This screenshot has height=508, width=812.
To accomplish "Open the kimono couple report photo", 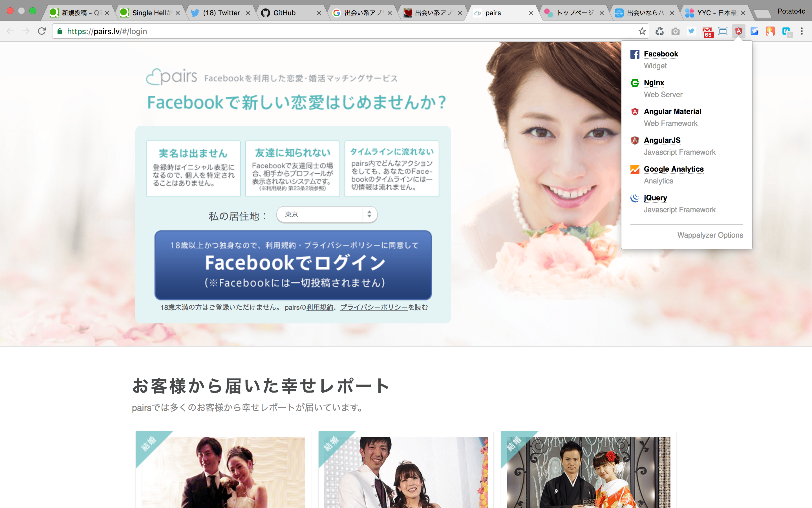I will (x=588, y=472).
